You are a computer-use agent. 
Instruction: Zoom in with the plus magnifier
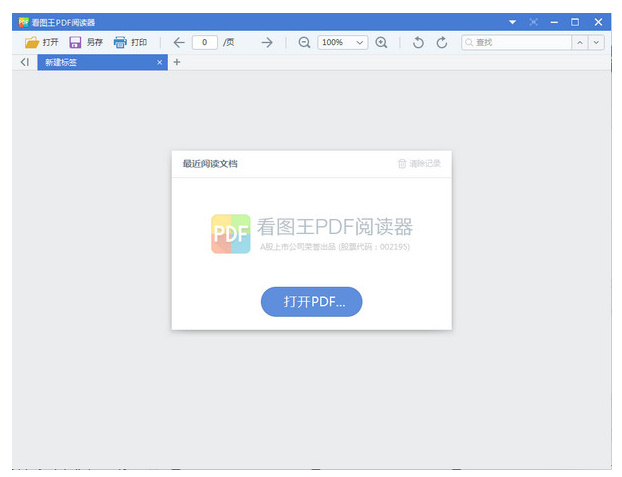381,42
